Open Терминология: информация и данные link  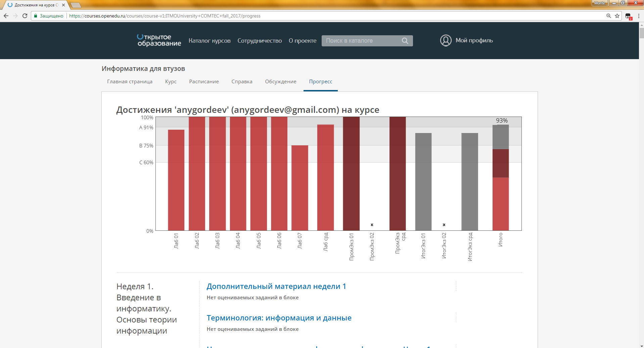click(279, 318)
